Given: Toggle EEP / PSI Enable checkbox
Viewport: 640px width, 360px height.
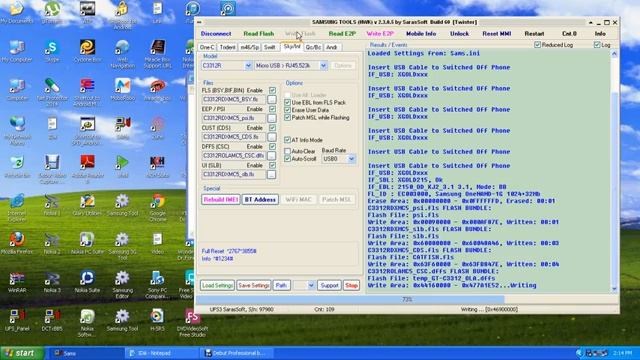Looking at the screenshot, I should pos(272,109).
